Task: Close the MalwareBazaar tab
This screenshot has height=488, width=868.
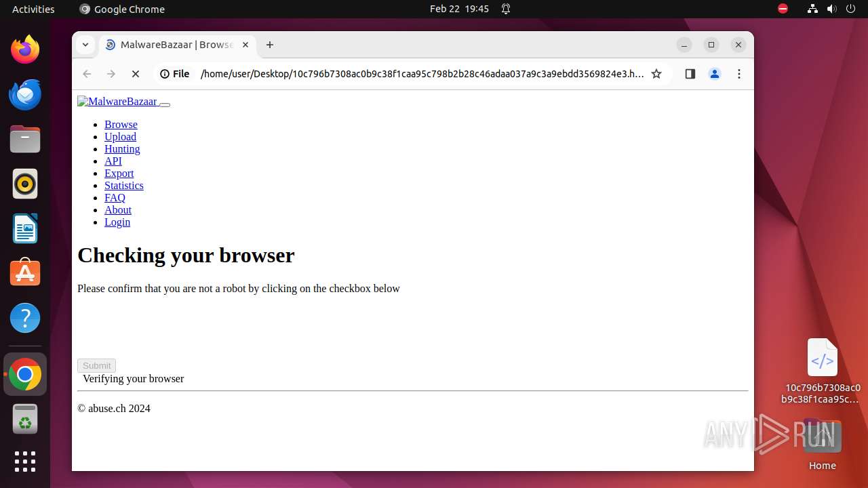Action: click(x=245, y=45)
